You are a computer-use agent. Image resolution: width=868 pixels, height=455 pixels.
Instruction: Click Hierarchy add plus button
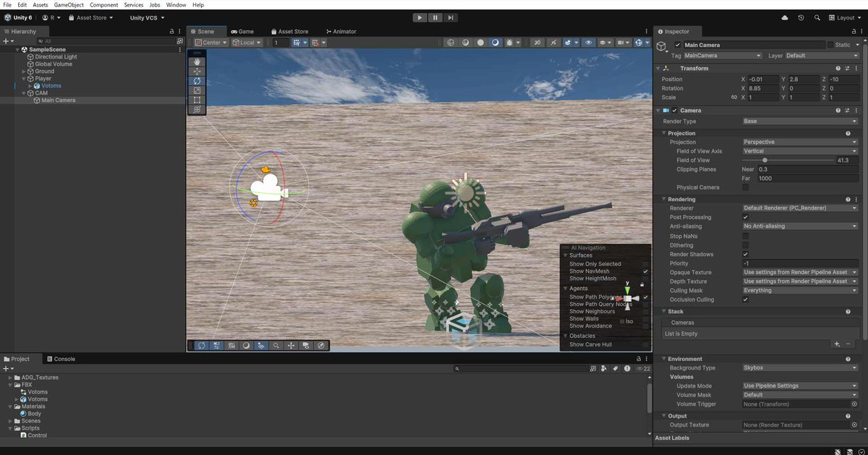6,41
